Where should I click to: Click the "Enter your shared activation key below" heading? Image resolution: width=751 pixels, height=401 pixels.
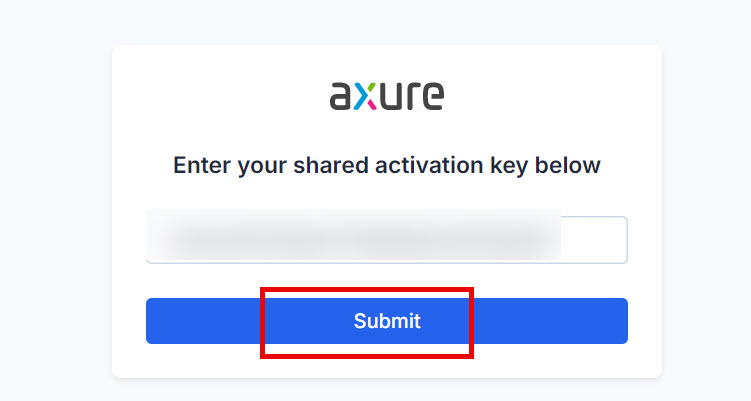click(x=386, y=165)
